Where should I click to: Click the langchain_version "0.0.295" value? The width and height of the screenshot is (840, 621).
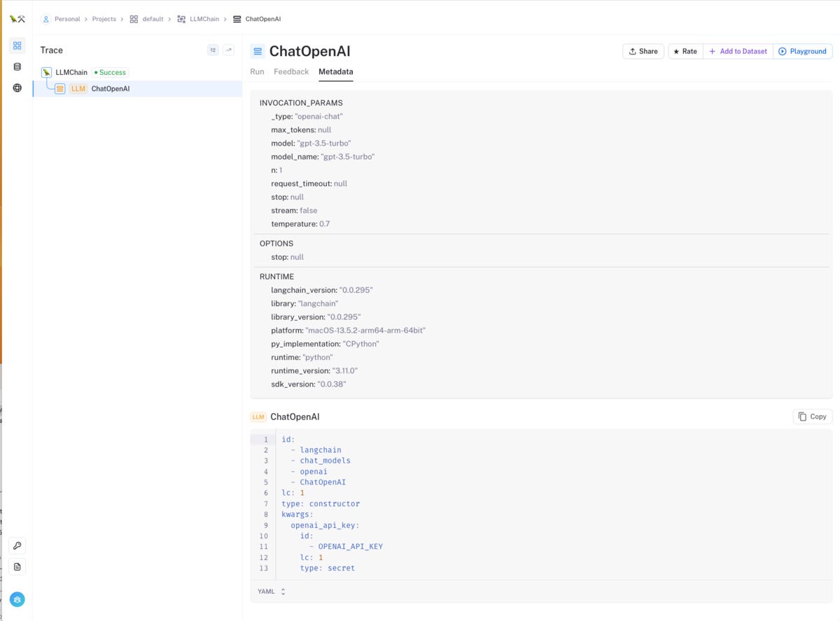(356, 290)
